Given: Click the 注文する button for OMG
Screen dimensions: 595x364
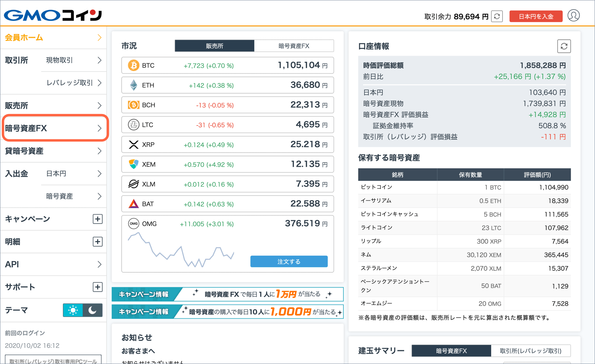Looking at the screenshot, I should coord(289,261).
